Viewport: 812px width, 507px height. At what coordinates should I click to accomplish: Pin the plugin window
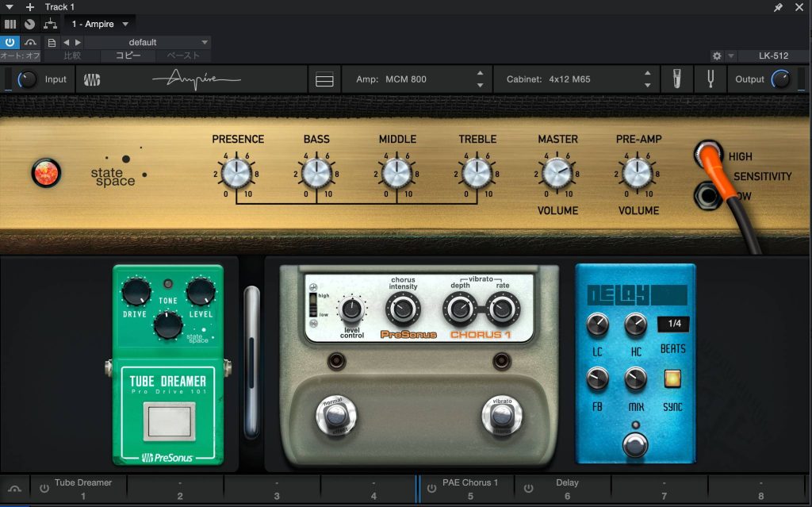click(779, 7)
